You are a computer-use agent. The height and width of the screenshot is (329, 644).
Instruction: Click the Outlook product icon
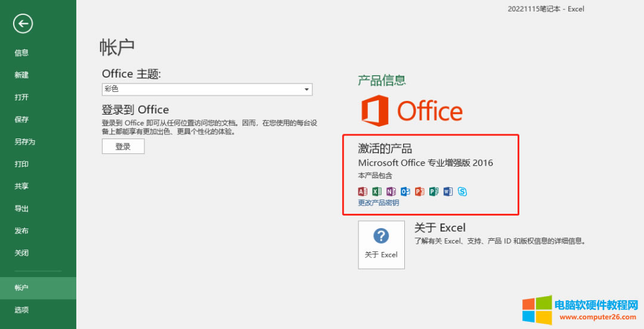(405, 191)
